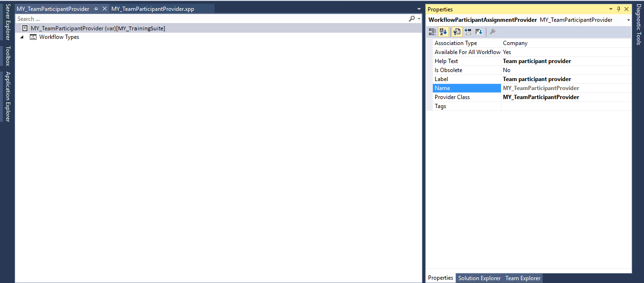Viewport: 644px width, 283px height.
Task: Click the reset-to-default icon in Properties toolbar
Action: [x=468, y=32]
